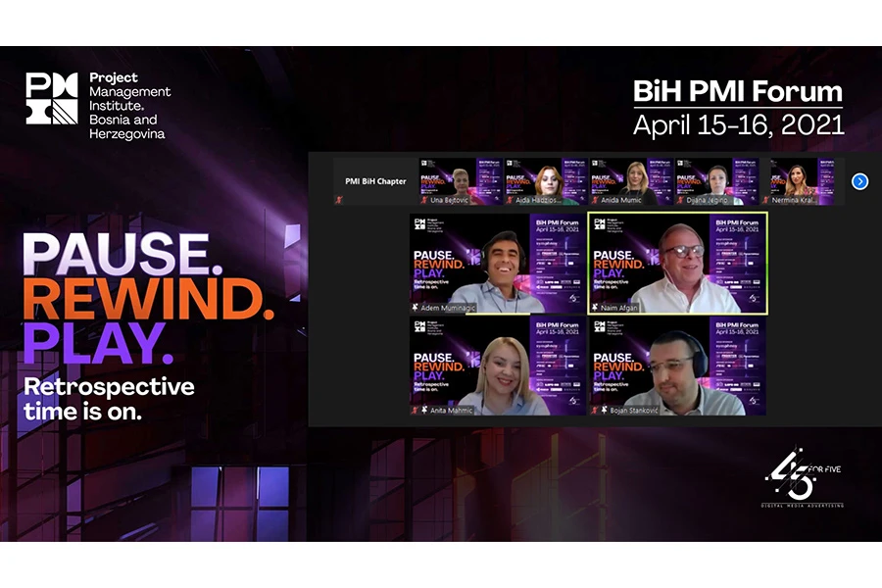Click the 'Anita Mahmic' name label
Image resolution: width=882 pixels, height=588 pixels.
[x=451, y=411]
